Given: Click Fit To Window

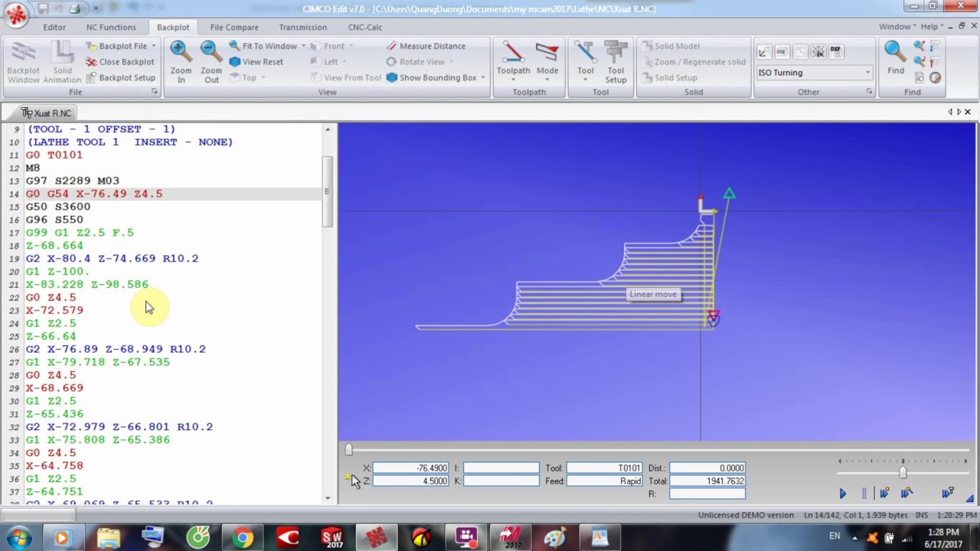Looking at the screenshot, I should click(263, 46).
